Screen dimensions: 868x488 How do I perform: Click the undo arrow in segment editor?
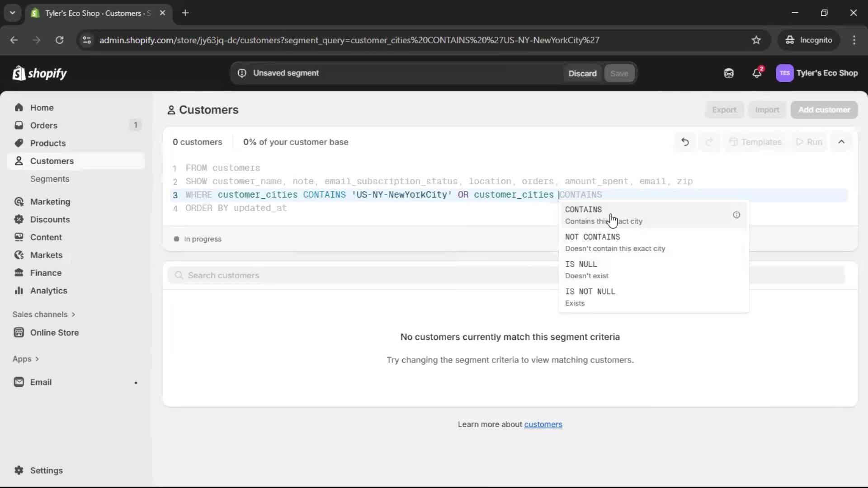tap(685, 141)
